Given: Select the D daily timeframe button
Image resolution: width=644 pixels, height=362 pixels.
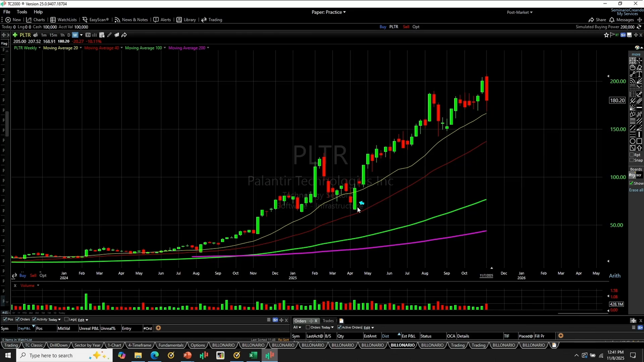Looking at the screenshot, I should click(x=69, y=35).
